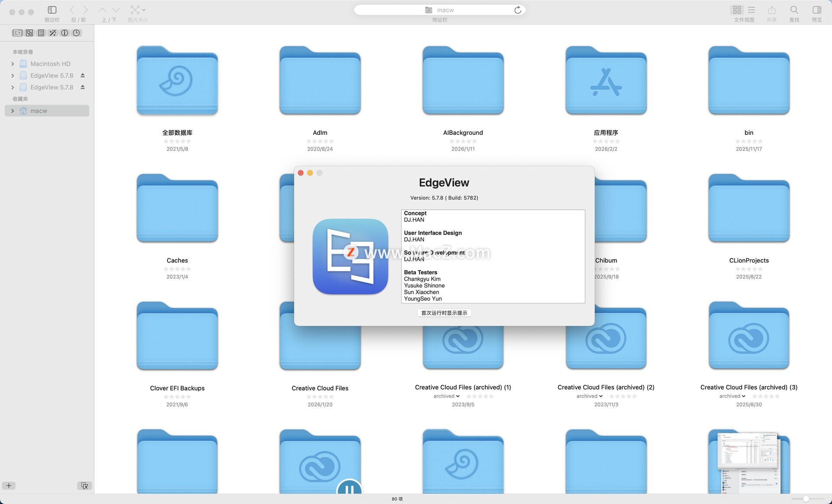832x504 pixels.
Task: Click the add plus button at sidebar bottom
Action: [x=9, y=485]
